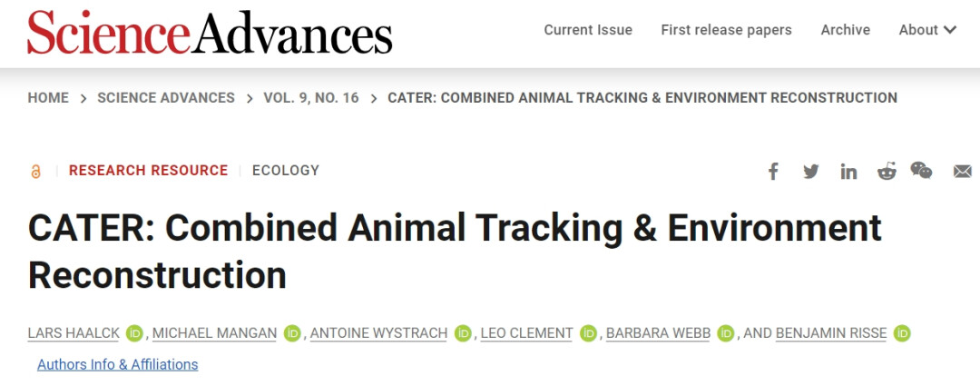This screenshot has width=980, height=386.
Task: Navigate to Vol. 9, No. 16 breadcrumb
Action: pos(311,97)
